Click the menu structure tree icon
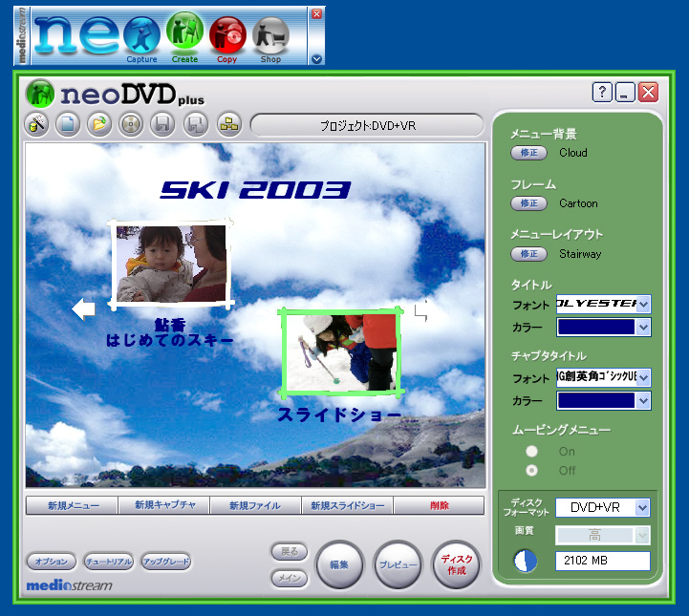Screen dimensions: 689x616 pyautogui.click(x=229, y=125)
